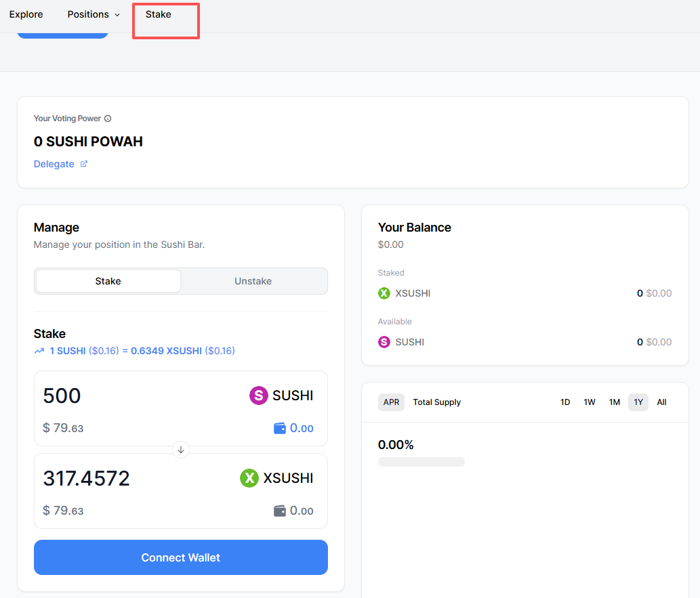Switch to the Total Supply tab
700x598 pixels.
pos(436,402)
